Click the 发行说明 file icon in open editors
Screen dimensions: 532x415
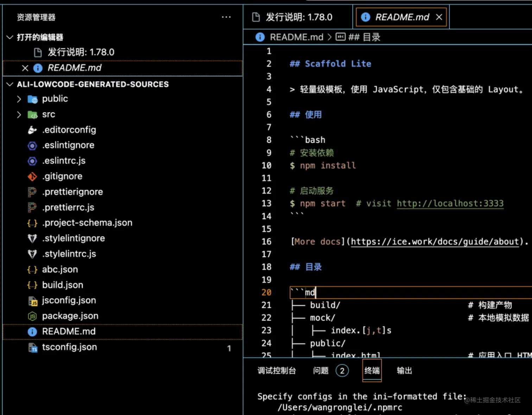tap(38, 52)
